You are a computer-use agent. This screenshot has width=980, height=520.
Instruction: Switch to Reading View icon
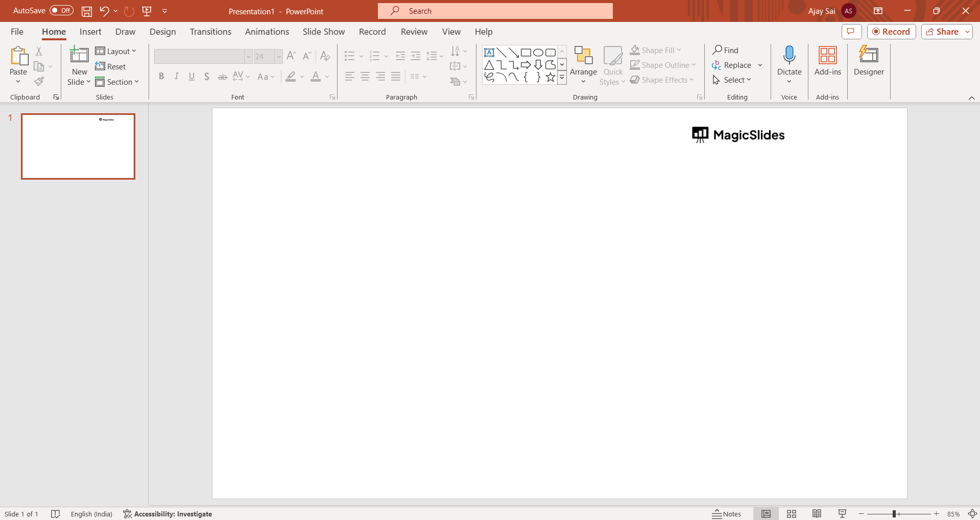coord(817,514)
